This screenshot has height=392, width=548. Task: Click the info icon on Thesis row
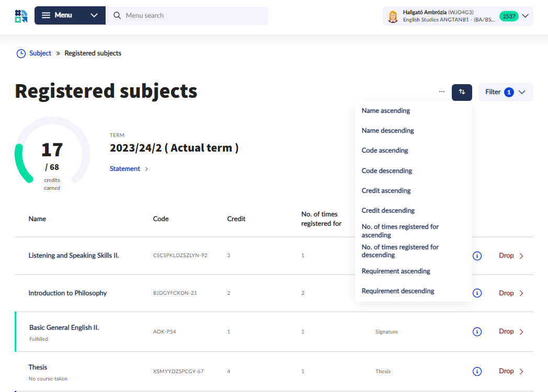click(x=477, y=371)
